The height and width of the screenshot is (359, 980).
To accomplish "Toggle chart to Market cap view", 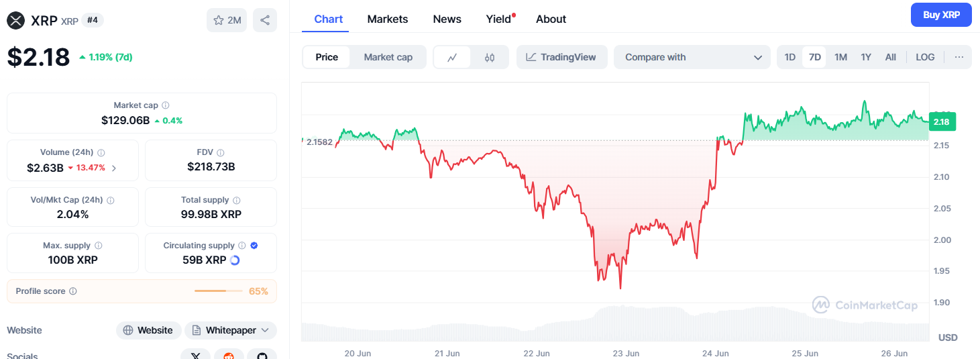I will tap(388, 57).
